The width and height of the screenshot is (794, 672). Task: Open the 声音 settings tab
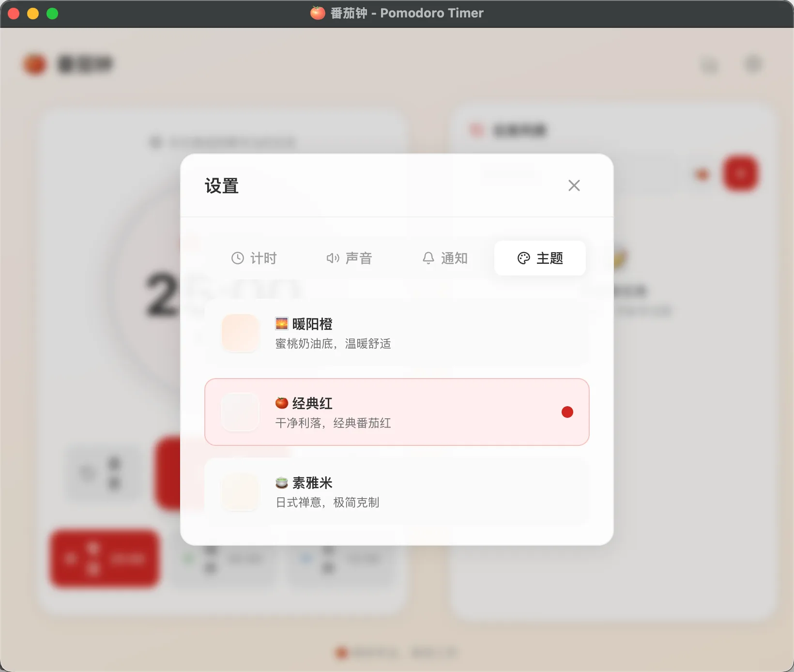[349, 258]
